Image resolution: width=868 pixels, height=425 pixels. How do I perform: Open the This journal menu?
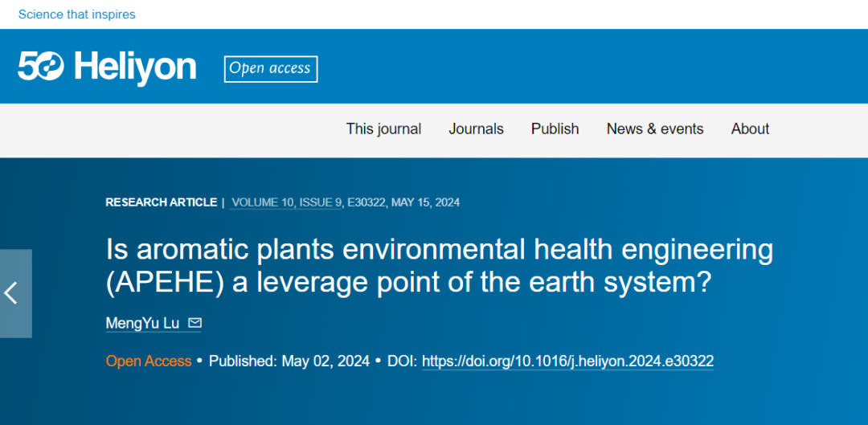[383, 129]
